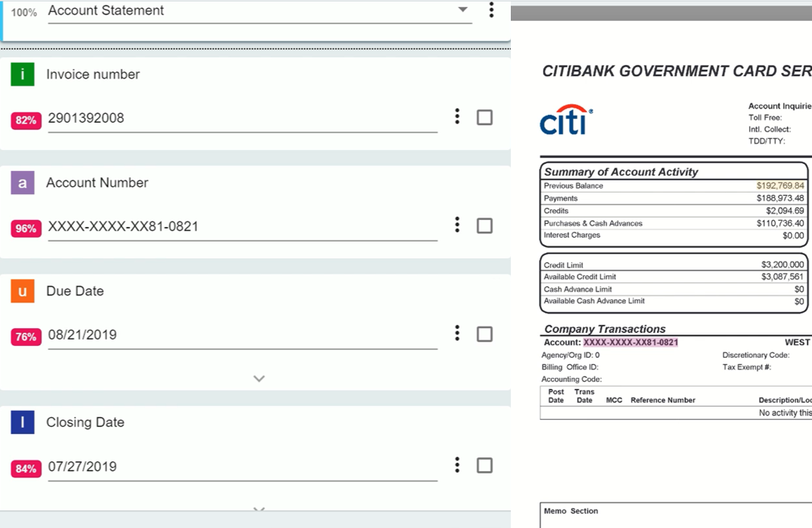Click the blue Closing Date field icon
The width and height of the screenshot is (812, 528).
coord(22,423)
